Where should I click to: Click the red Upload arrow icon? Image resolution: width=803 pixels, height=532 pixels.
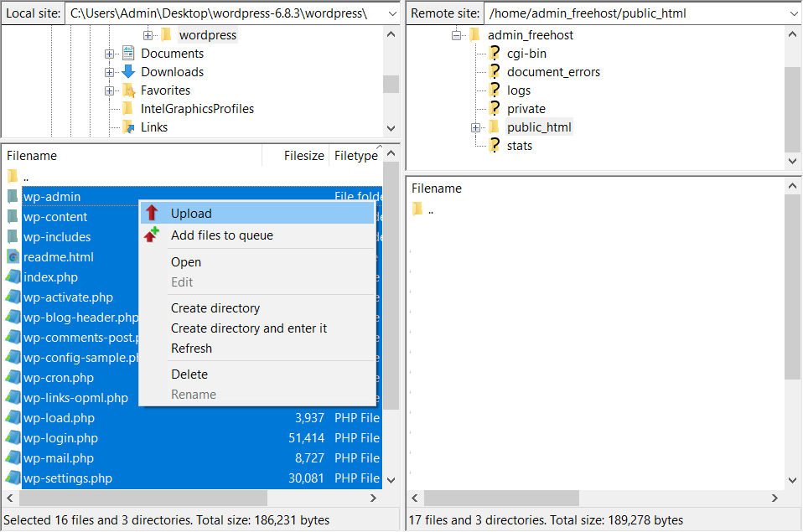click(152, 214)
